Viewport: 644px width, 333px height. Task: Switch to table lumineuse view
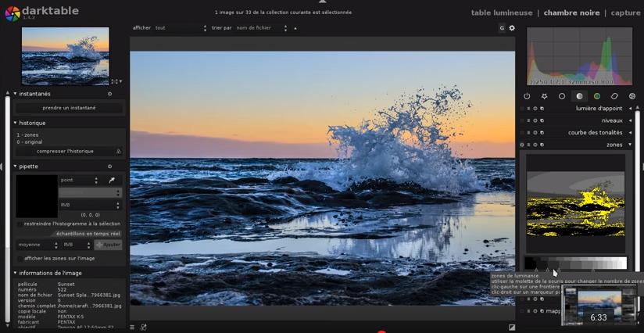point(502,13)
